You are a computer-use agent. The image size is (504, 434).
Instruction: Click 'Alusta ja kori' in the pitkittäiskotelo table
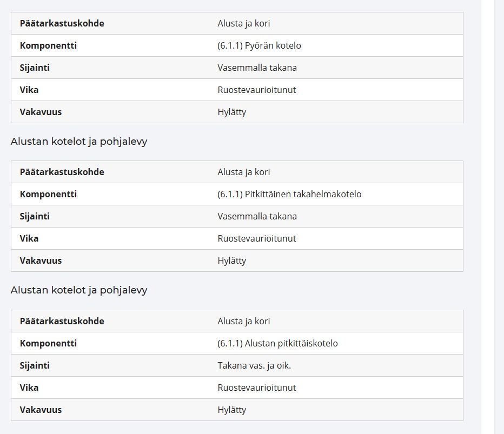tap(244, 321)
